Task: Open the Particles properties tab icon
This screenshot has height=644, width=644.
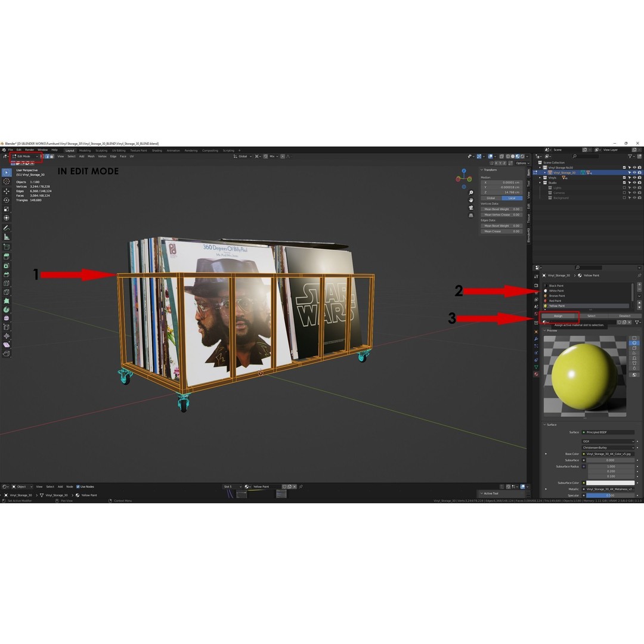Action: click(536, 346)
